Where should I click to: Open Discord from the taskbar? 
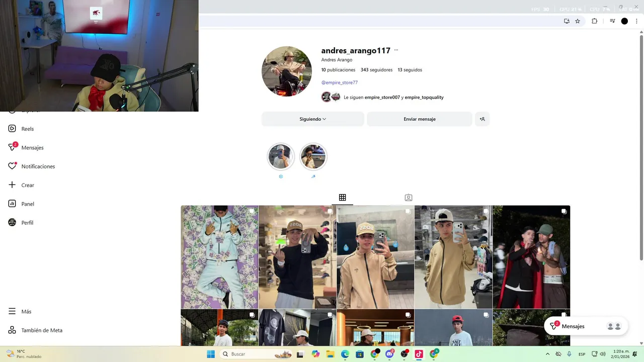[x=389, y=354]
